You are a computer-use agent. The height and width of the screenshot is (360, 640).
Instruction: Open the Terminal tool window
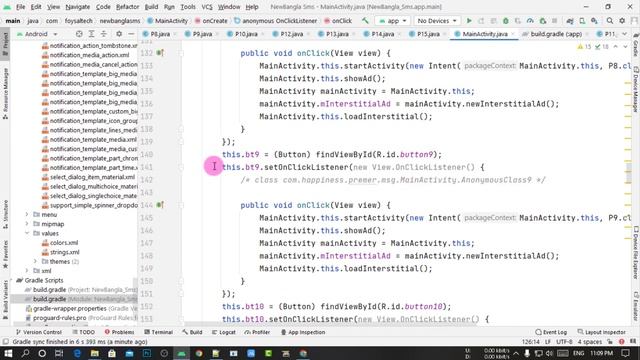tap(158, 332)
